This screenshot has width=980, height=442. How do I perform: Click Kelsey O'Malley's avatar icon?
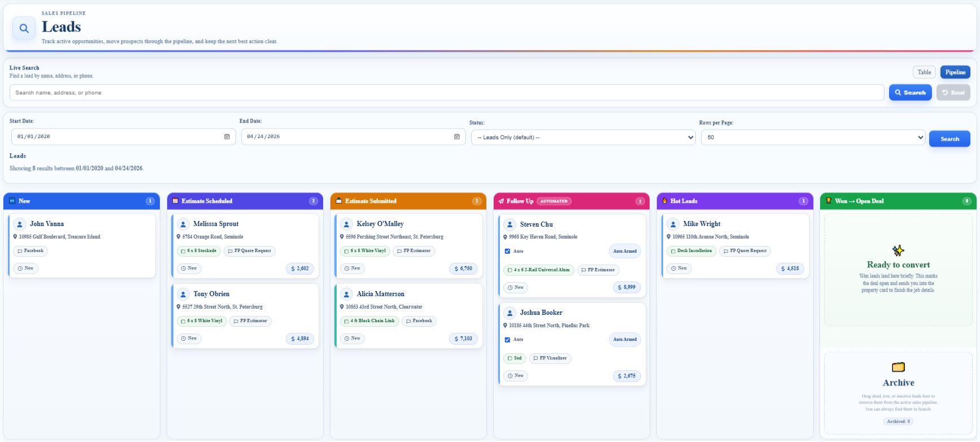tap(347, 224)
